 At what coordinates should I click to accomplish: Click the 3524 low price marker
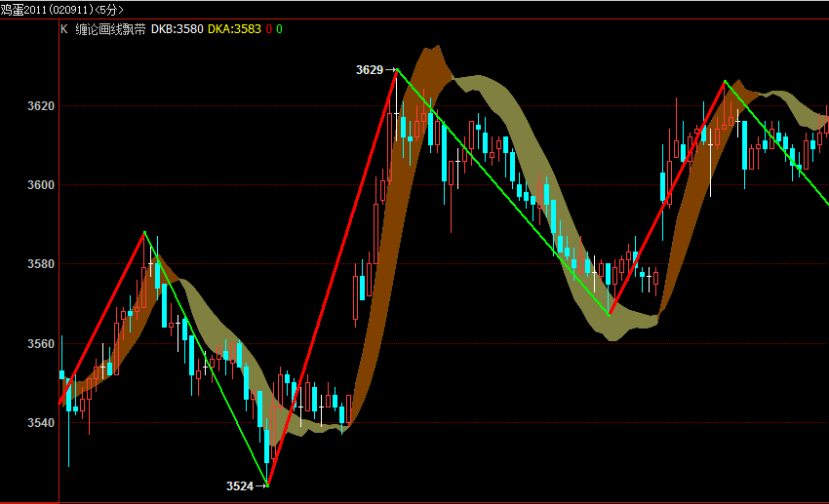pyautogui.click(x=240, y=486)
